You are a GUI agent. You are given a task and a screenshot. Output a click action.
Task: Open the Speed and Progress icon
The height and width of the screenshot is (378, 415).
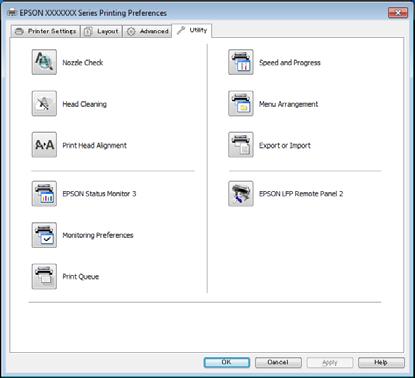pos(241,62)
